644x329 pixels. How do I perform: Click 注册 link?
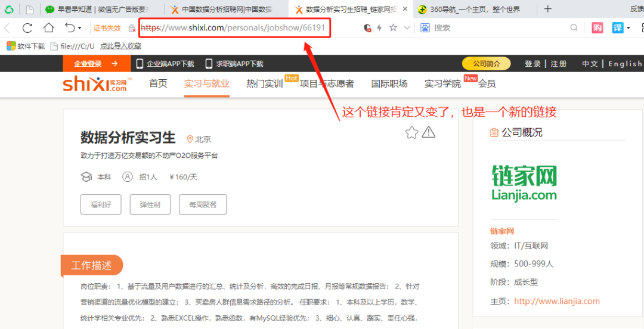559,64
